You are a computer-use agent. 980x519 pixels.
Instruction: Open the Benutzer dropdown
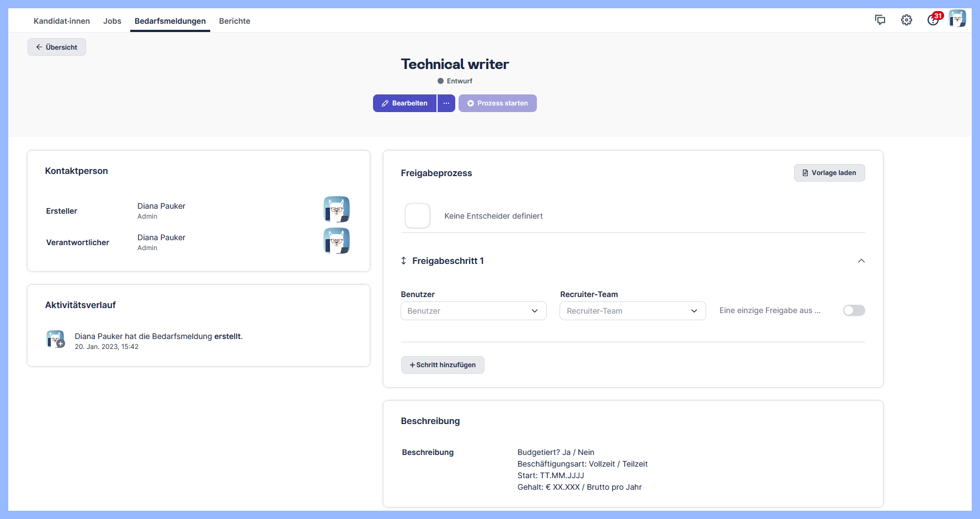point(473,311)
